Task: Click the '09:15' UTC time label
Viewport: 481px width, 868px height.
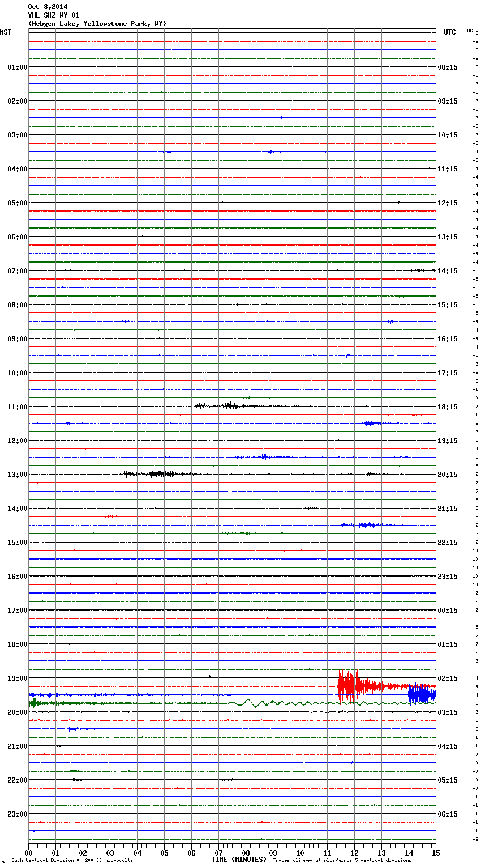Action: (448, 101)
